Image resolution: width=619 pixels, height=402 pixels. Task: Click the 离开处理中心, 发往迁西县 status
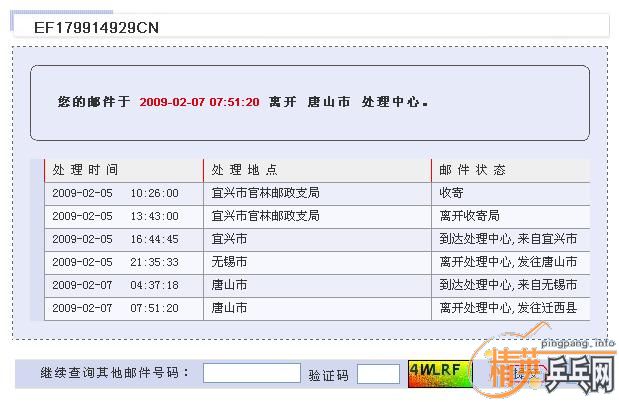[508, 308]
